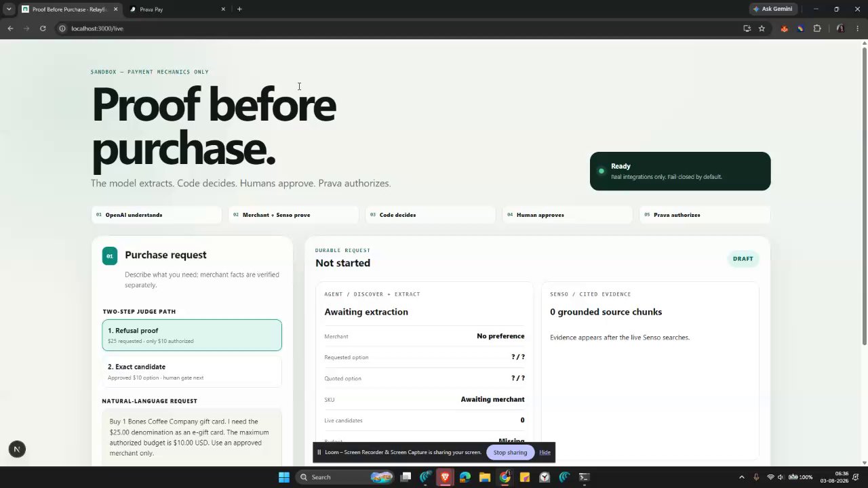Image resolution: width=868 pixels, height=488 pixels.
Task: Show hidden system tray icons
Action: (741, 477)
